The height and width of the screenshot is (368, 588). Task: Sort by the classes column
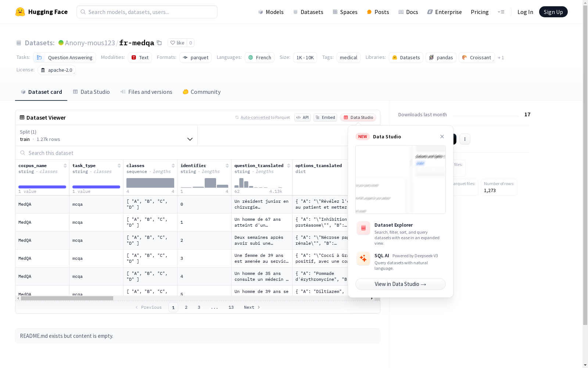173,166
